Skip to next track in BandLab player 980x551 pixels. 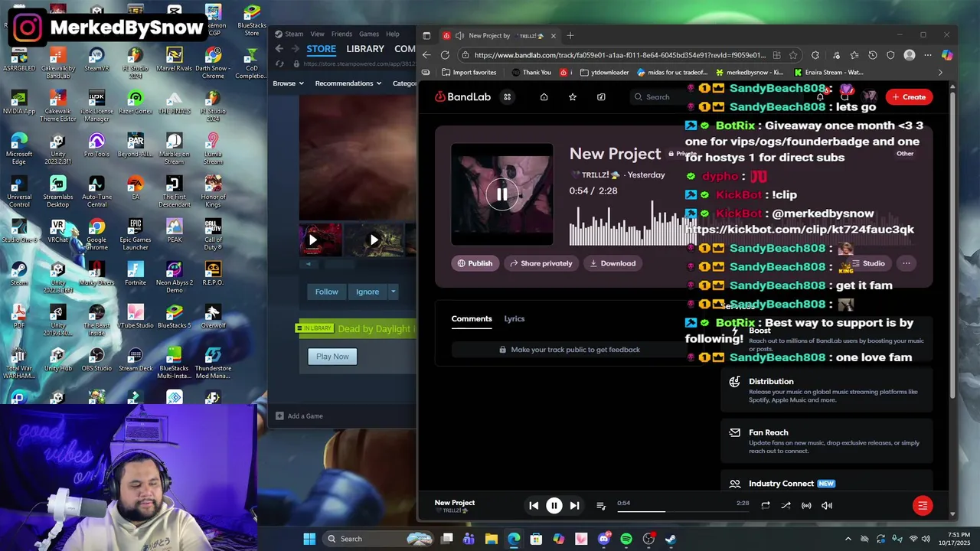pyautogui.click(x=574, y=505)
